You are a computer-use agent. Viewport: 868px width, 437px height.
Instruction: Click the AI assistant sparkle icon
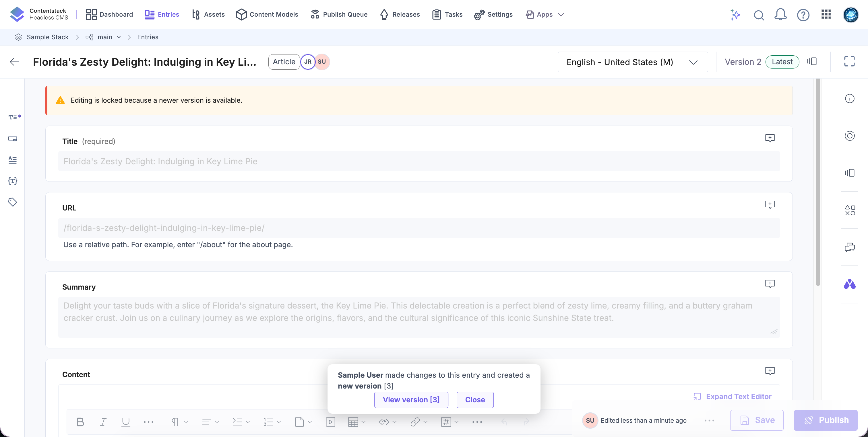(735, 14)
